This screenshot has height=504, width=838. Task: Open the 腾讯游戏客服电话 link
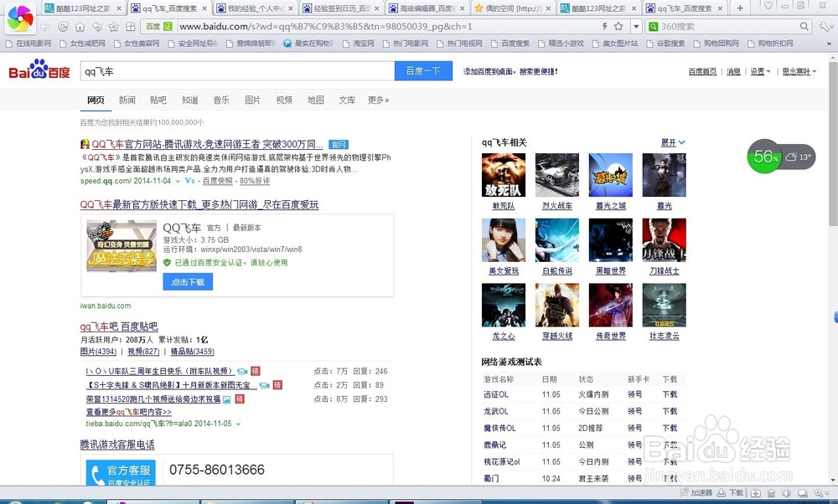(x=117, y=445)
